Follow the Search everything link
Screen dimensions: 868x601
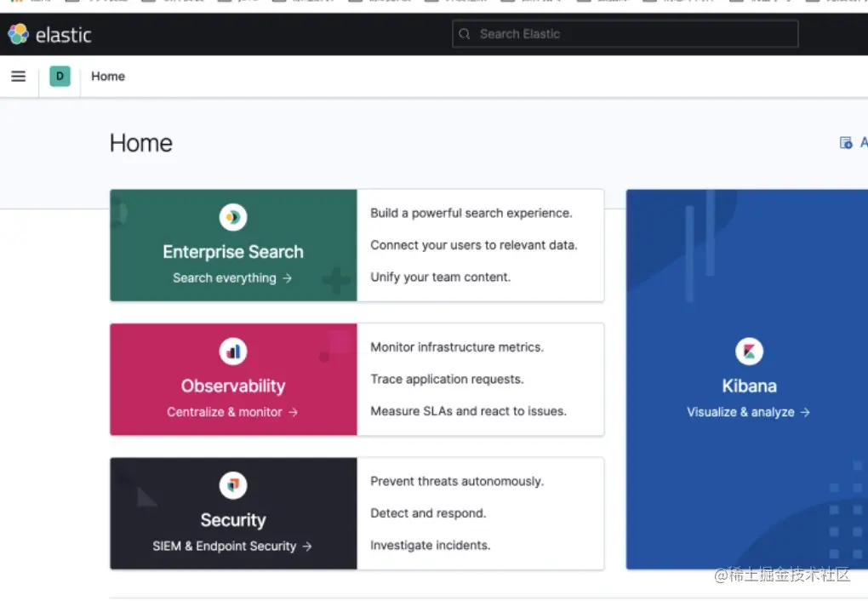point(232,278)
